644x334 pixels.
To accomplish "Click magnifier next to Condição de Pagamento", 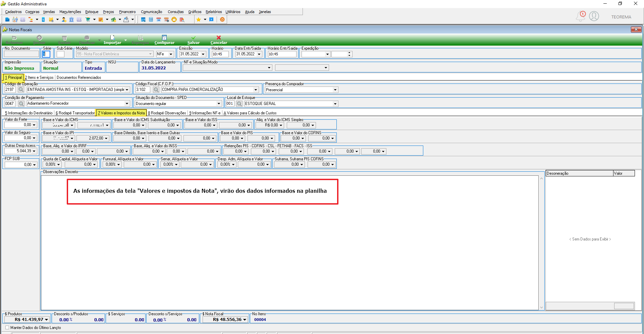I will point(21,104).
